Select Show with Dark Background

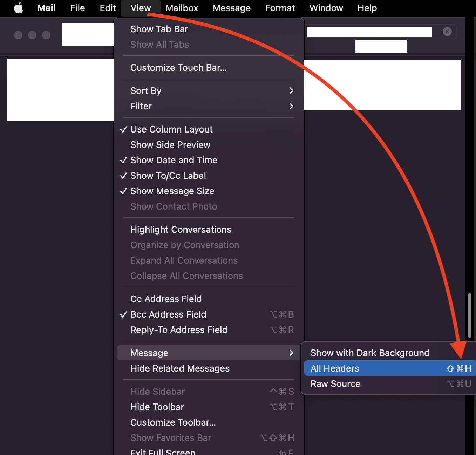click(x=370, y=353)
